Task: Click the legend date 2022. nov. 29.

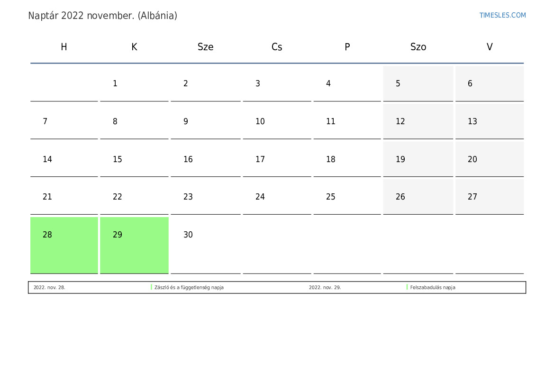Action: [325, 288]
